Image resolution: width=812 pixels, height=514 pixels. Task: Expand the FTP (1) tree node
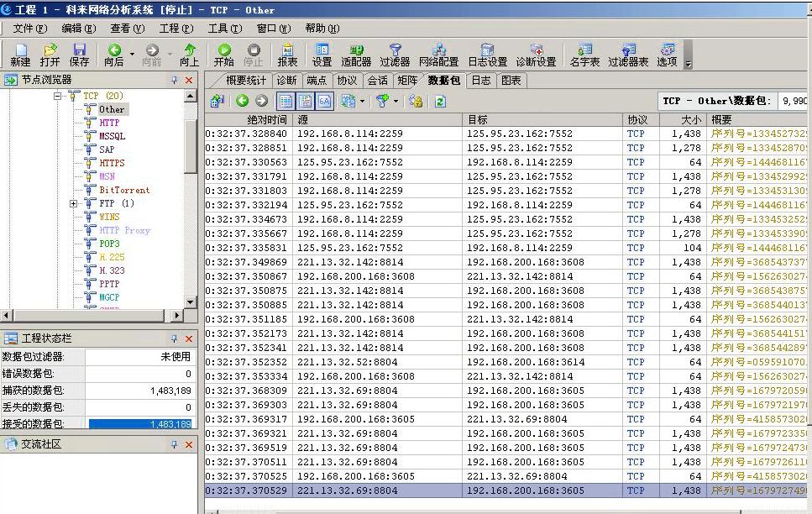coord(74,203)
